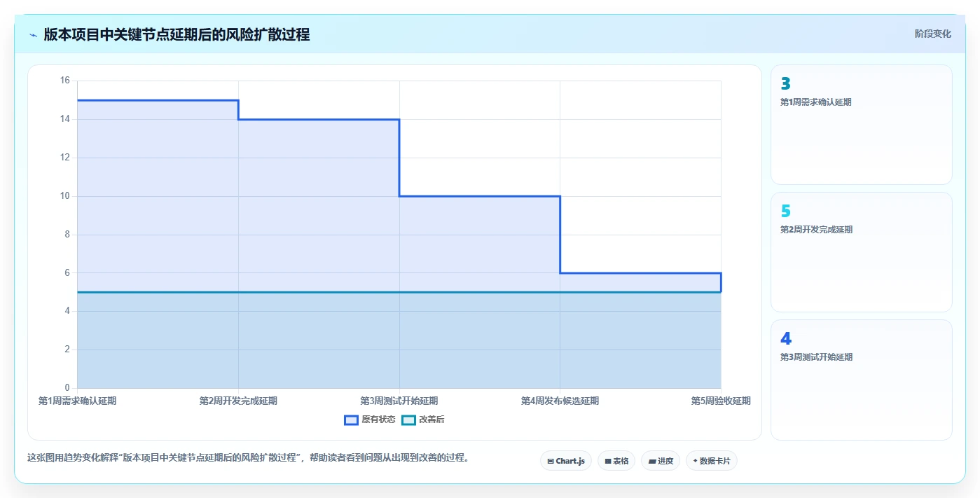Viewport: 980px width, 498px height.
Task: Click x-axis label 第3周测试开始延期
Action: click(x=399, y=401)
